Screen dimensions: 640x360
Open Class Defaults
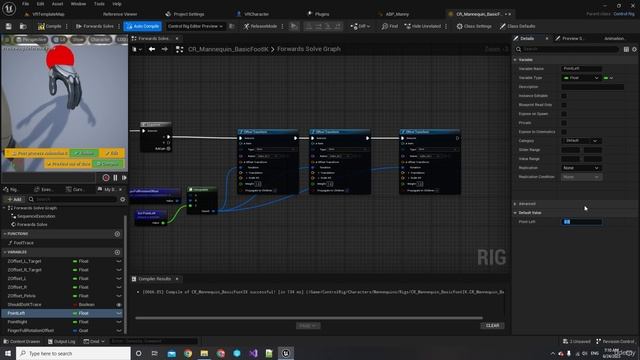(518, 26)
